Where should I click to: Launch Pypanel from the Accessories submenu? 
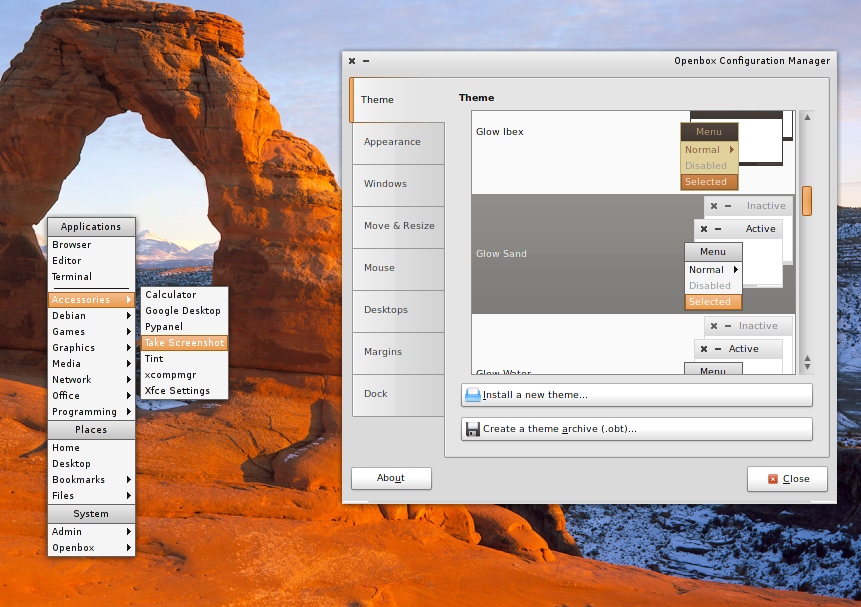(x=184, y=327)
